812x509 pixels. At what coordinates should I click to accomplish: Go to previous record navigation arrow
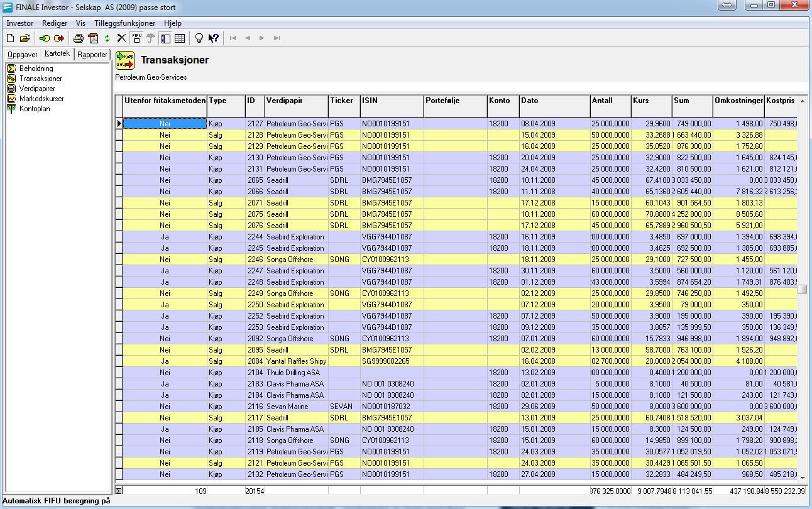248,38
